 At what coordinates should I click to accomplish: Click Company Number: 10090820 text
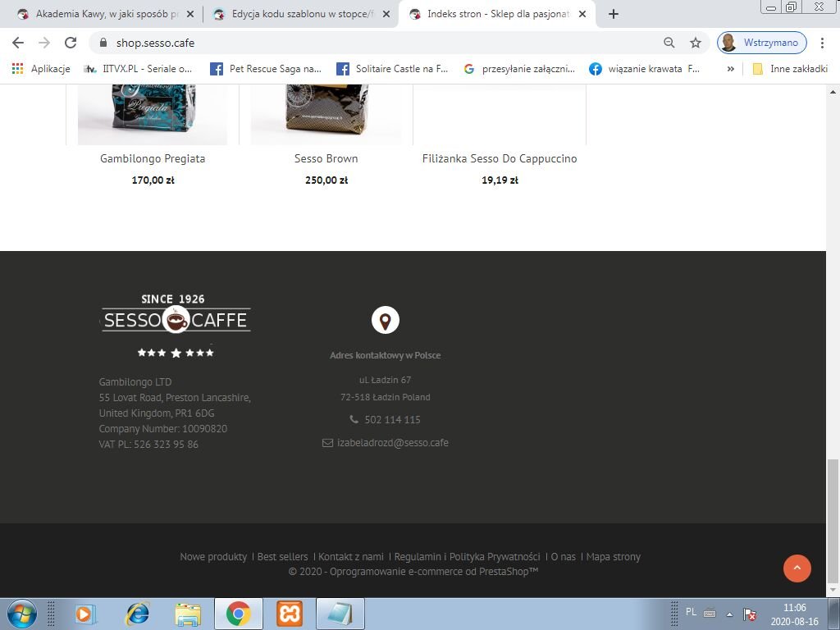tap(163, 428)
